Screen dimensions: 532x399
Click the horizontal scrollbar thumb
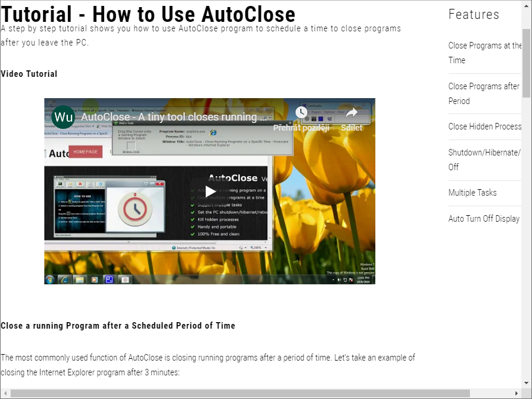239,393
